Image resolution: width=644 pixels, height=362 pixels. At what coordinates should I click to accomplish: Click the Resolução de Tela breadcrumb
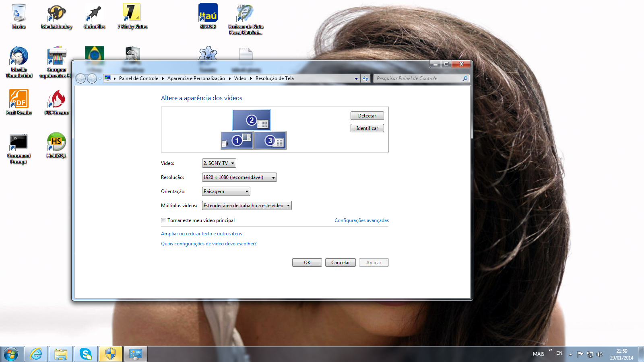pos(275,78)
